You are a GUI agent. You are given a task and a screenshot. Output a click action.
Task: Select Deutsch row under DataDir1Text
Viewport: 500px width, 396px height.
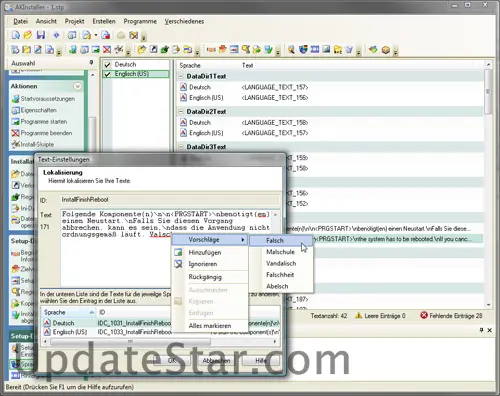331,87
